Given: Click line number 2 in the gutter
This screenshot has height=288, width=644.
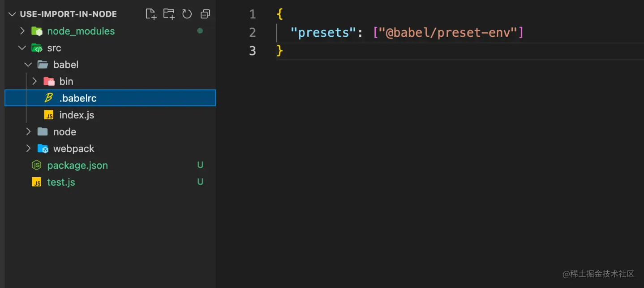Looking at the screenshot, I should pos(253,32).
